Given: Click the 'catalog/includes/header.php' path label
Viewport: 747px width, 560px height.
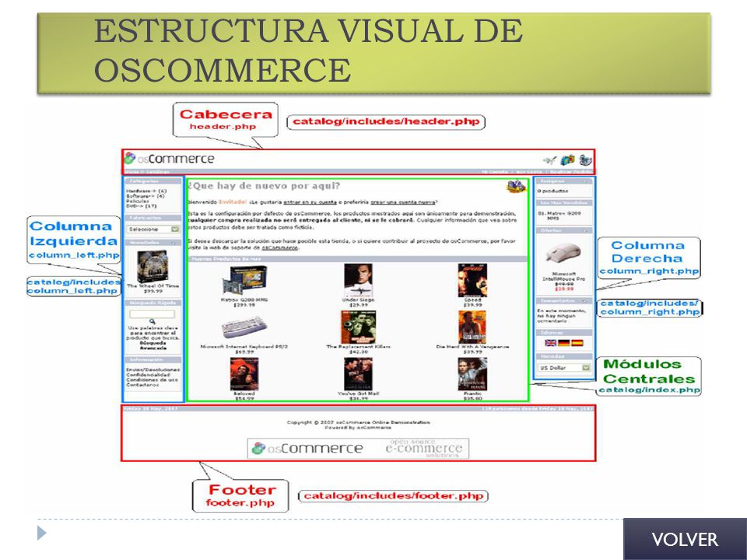Looking at the screenshot, I should coord(386,121).
